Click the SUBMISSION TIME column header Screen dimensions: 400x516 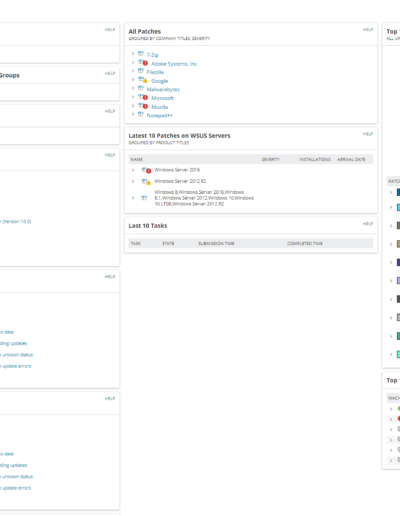click(x=216, y=244)
